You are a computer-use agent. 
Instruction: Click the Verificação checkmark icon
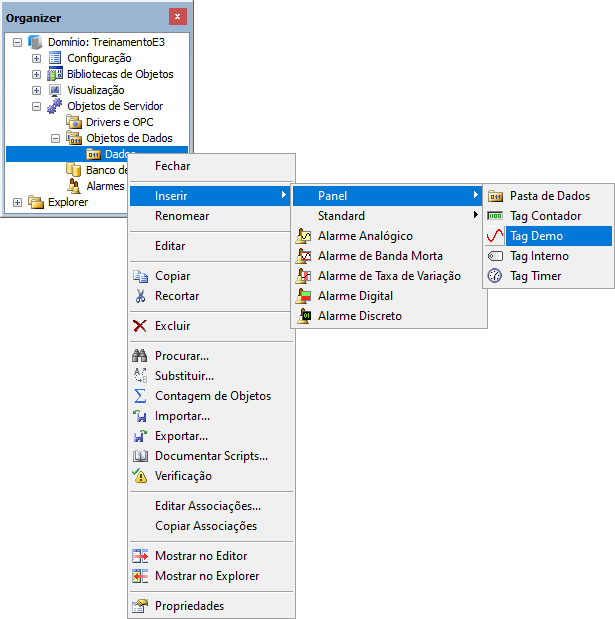pos(140,476)
